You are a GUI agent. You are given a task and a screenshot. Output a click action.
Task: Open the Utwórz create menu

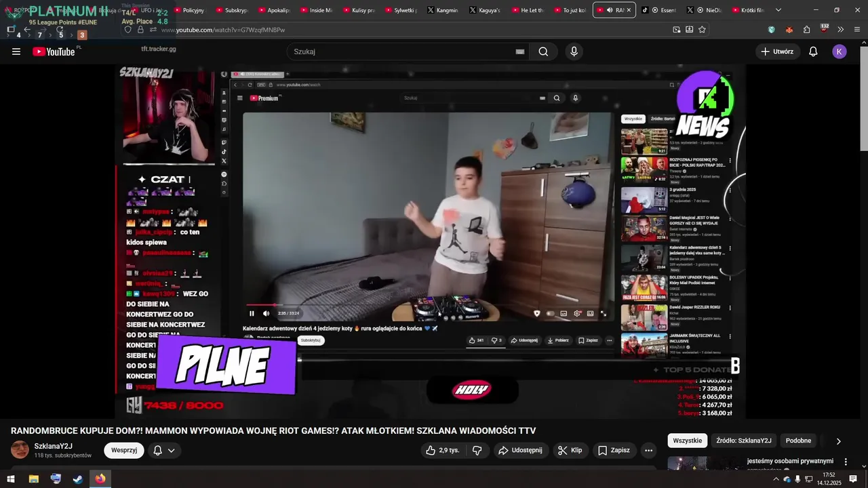coord(778,52)
